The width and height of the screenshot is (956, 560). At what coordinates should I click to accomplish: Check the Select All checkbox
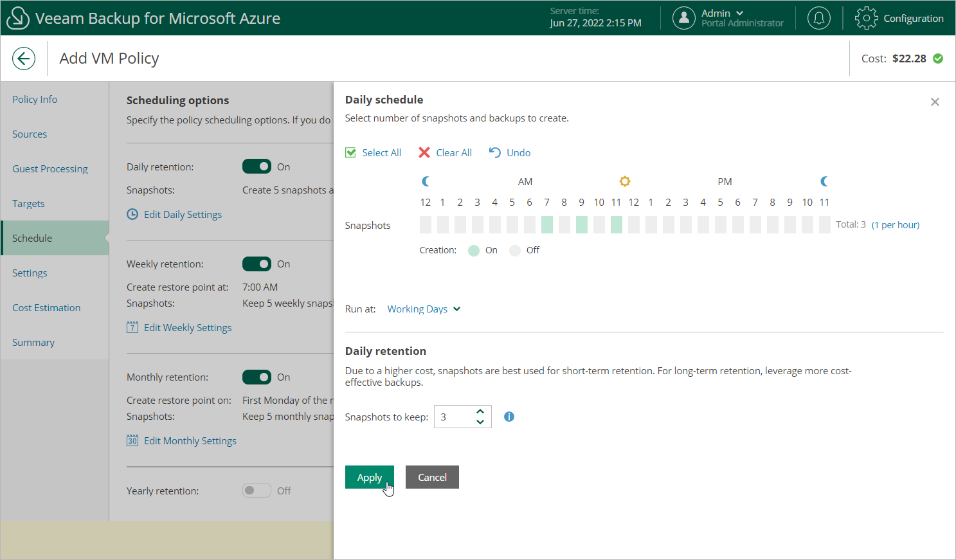[350, 152]
